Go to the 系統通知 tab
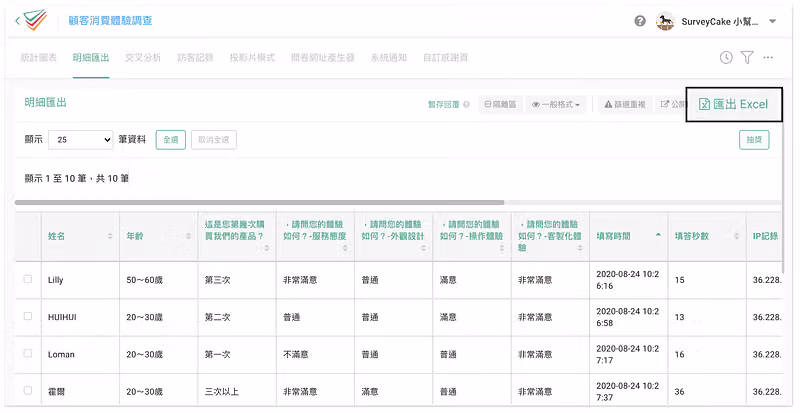 (389, 58)
